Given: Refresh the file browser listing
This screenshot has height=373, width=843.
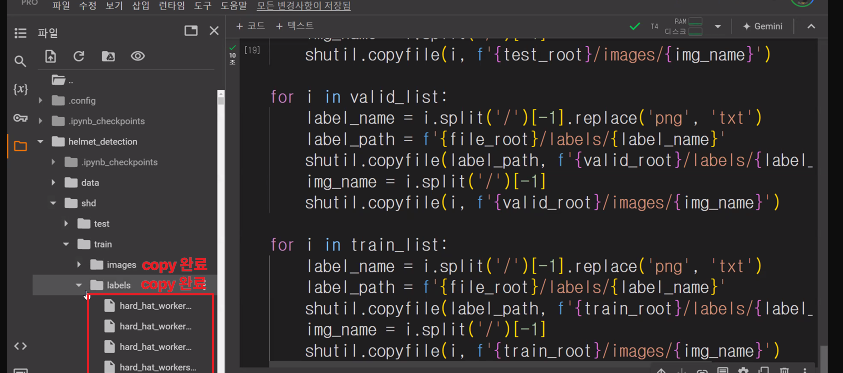Looking at the screenshot, I should [x=79, y=56].
